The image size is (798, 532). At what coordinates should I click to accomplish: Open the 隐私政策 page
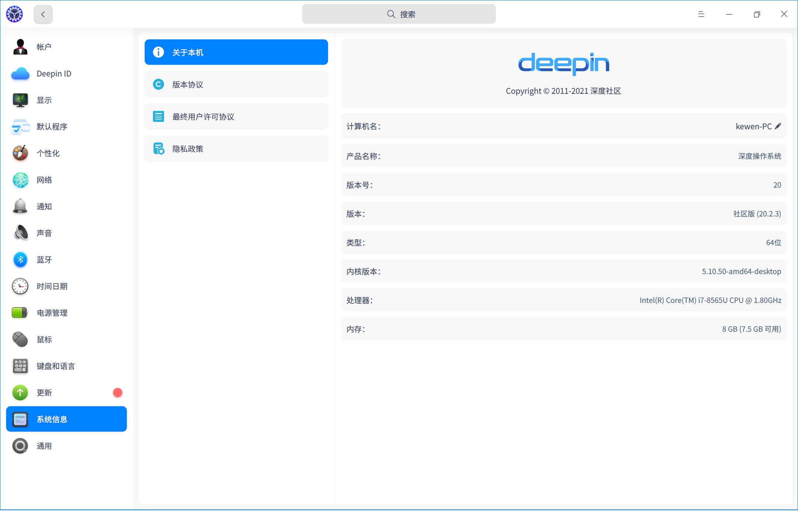pos(236,149)
